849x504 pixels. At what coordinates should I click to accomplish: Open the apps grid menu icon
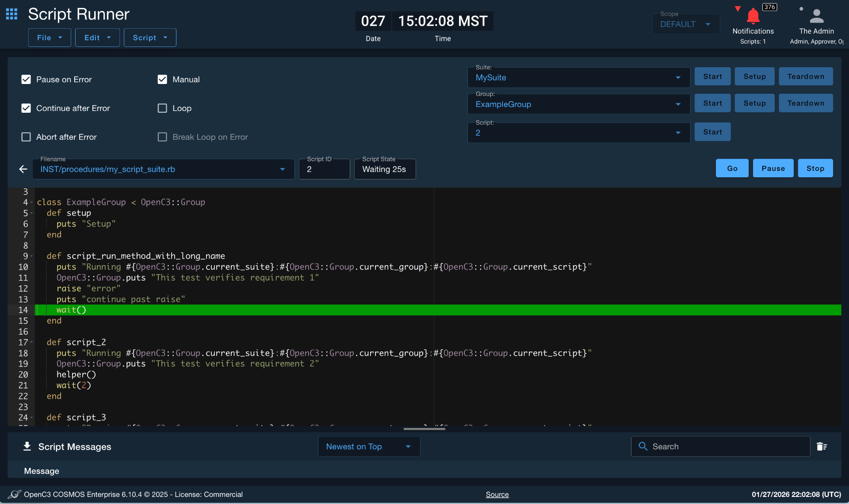pos(11,14)
